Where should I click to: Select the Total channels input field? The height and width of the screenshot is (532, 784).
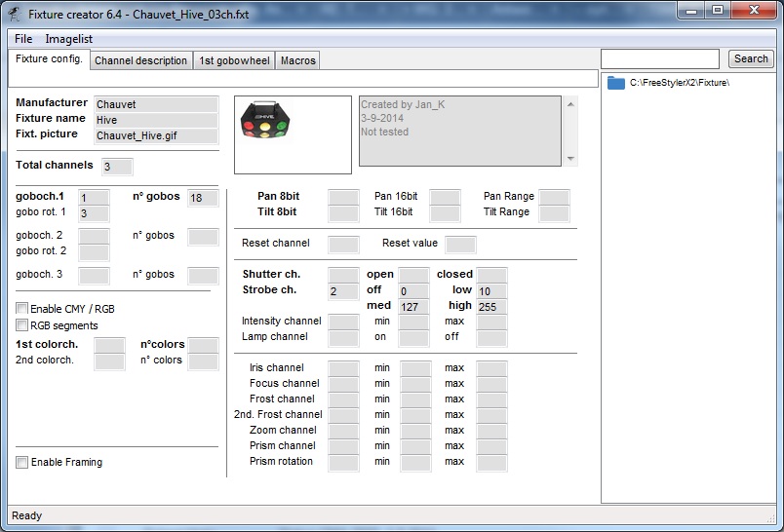pyautogui.click(x=116, y=167)
